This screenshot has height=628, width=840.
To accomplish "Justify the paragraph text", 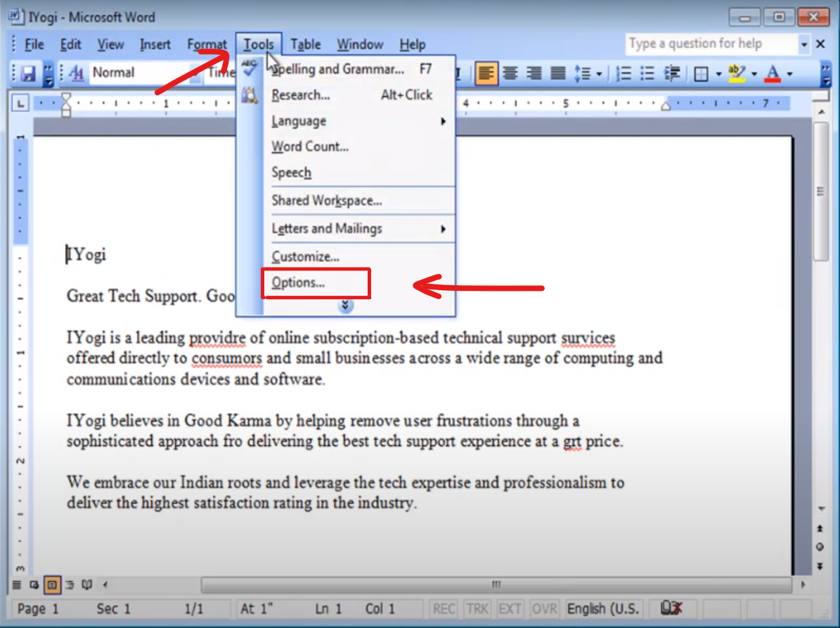I will (557, 73).
